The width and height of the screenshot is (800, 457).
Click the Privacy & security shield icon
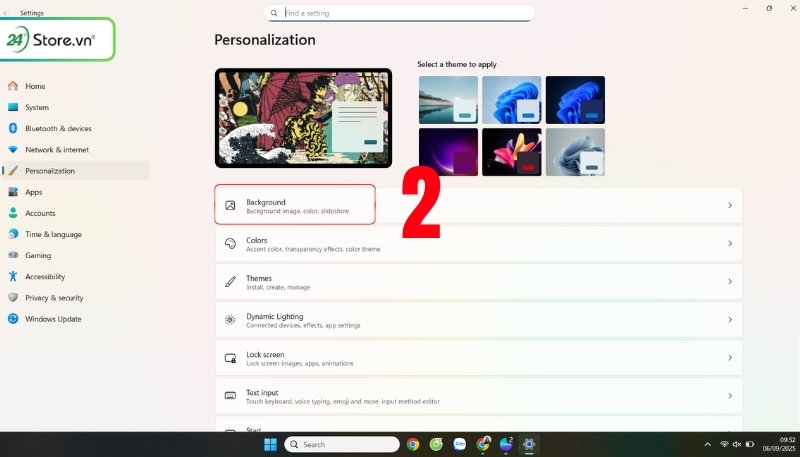pos(13,298)
